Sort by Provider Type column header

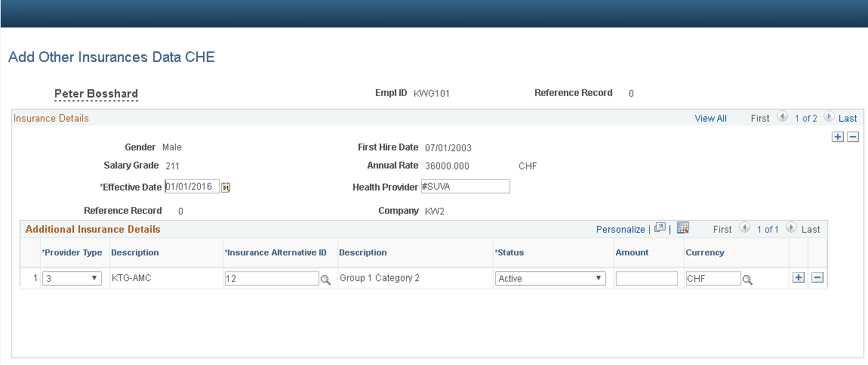72,252
